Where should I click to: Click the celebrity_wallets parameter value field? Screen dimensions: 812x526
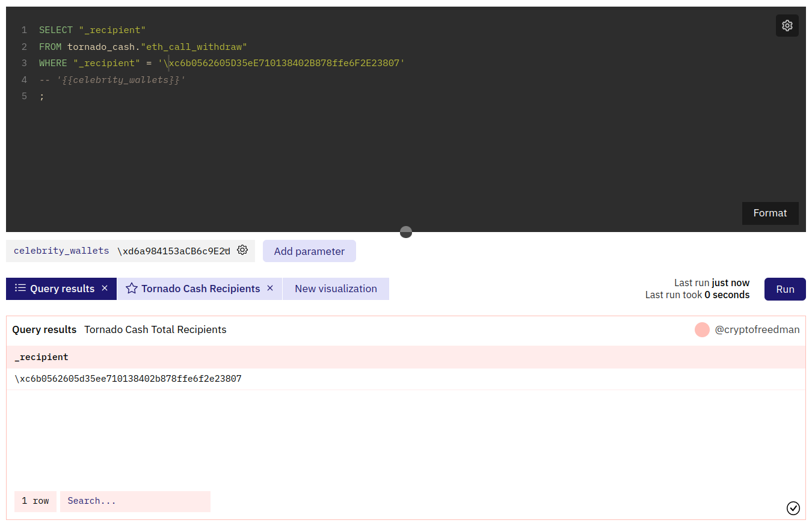click(x=173, y=251)
